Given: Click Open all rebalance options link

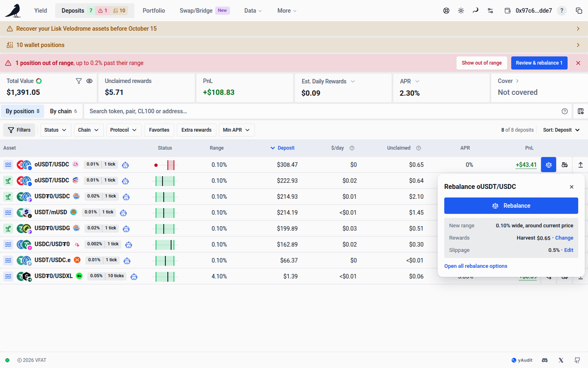Looking at the screenshot, I should click(x=476, y=266).
